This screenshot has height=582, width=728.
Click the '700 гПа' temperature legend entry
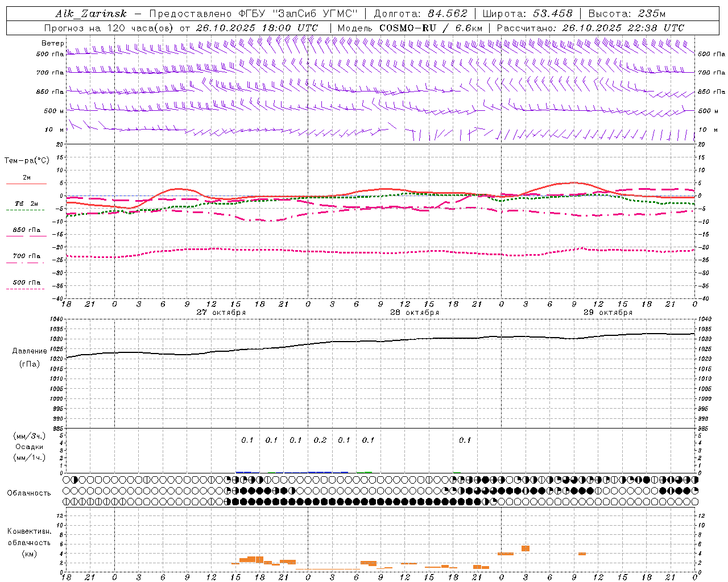click(27, 256)
